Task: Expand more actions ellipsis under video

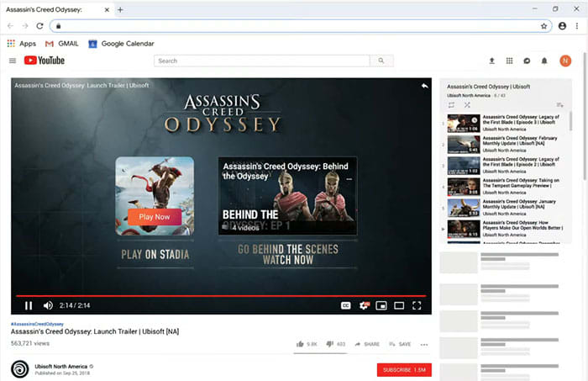Action: pyautogui.click(x=424, y=344)
